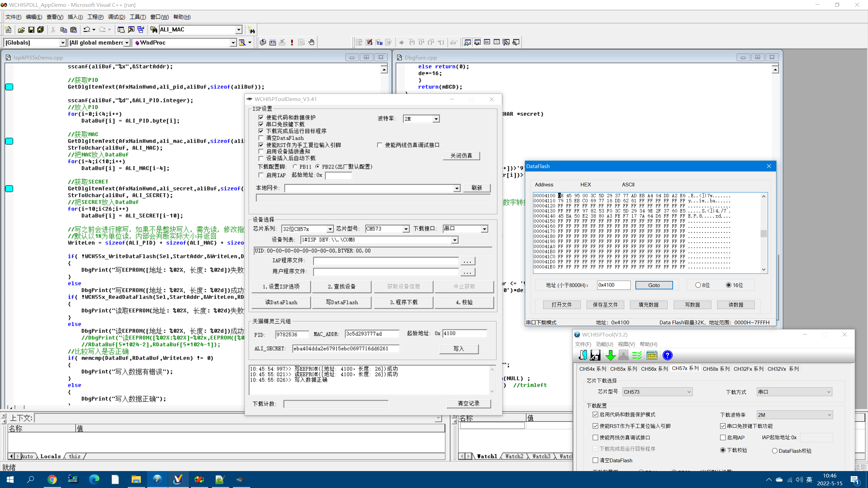This screenshot has width=868, height=488.
Task: Enable the 清空DataFlash checkbox in WCHISPToolDemo
Action: pyautogui.click(x=261, y=138)
